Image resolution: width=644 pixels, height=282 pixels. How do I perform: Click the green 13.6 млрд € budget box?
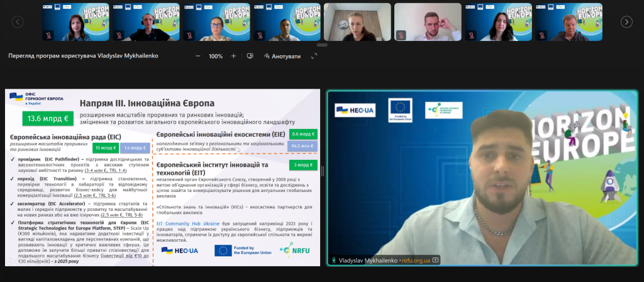tap(48, 117)
